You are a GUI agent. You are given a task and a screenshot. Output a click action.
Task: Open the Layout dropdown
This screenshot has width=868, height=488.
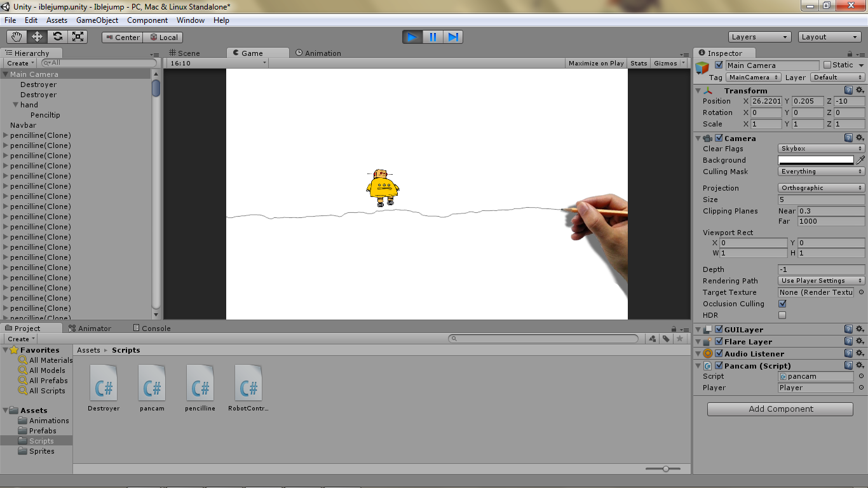(829, 36)
